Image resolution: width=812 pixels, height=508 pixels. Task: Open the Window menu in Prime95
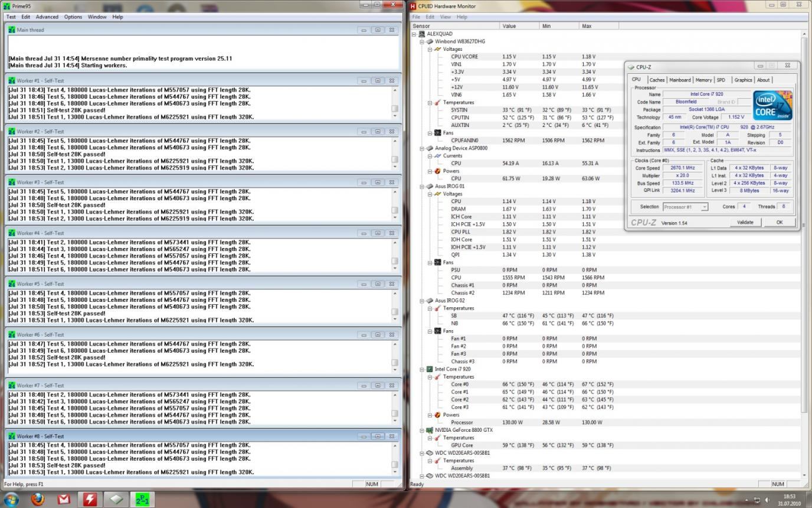(97, 17)
